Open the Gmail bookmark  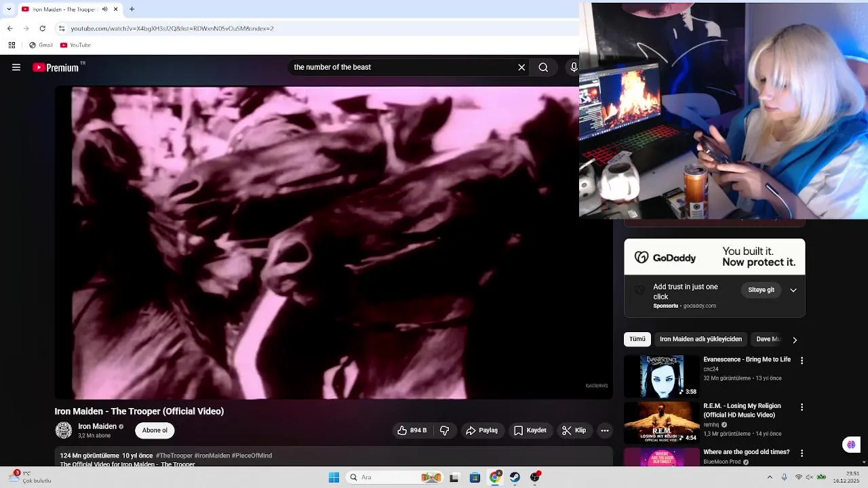point(41,45)
